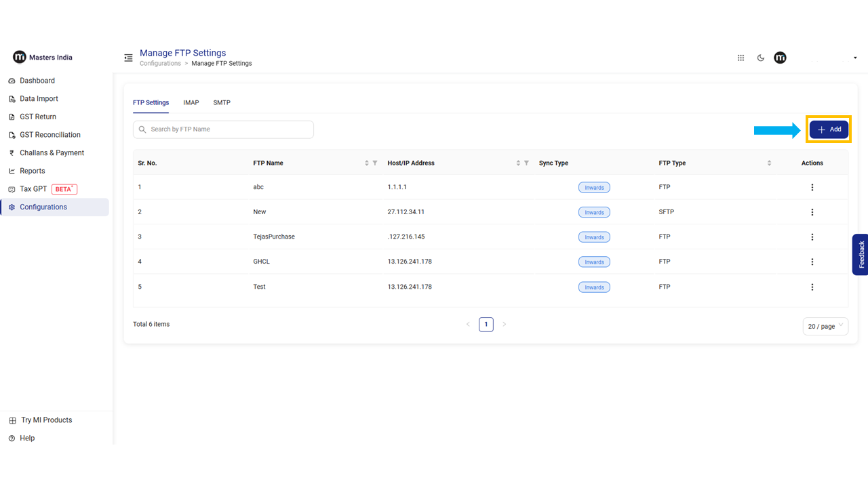The height and width of the screenshot is (488, 868).
Task: Click the Add button
Action: pyautogui.click(x=829, y=129)
